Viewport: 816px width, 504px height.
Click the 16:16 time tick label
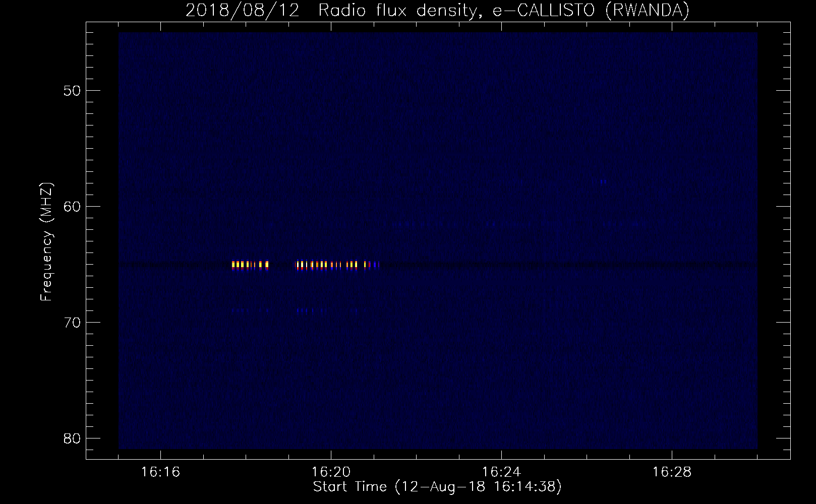click(160, 472)
